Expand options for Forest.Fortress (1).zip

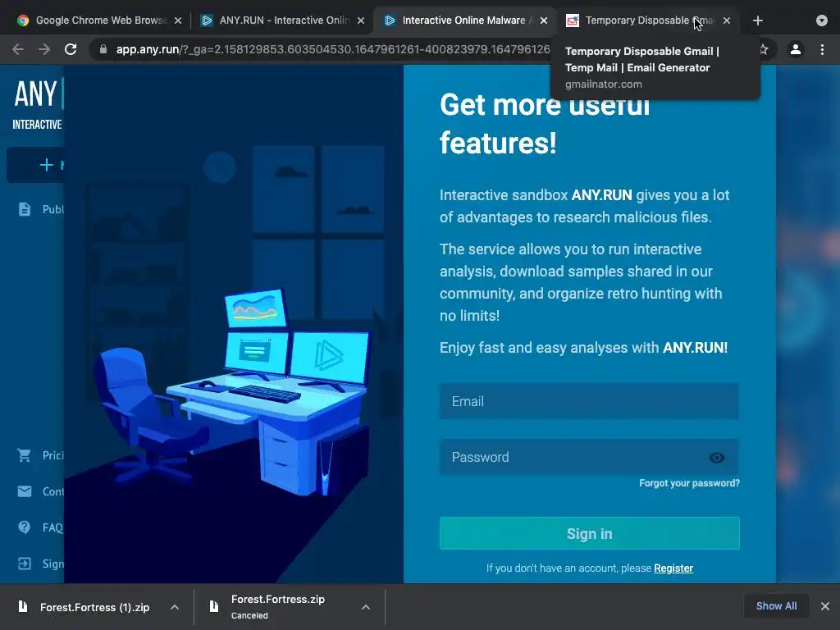click(175, 607)
